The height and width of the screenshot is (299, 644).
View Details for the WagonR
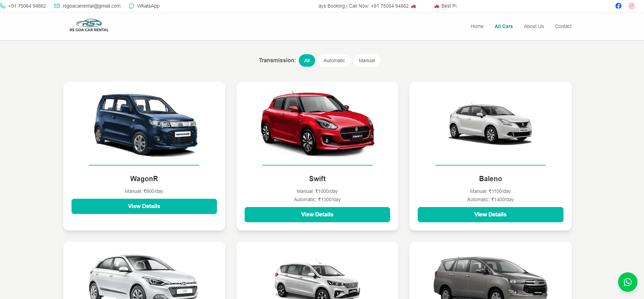coord(144,206)
